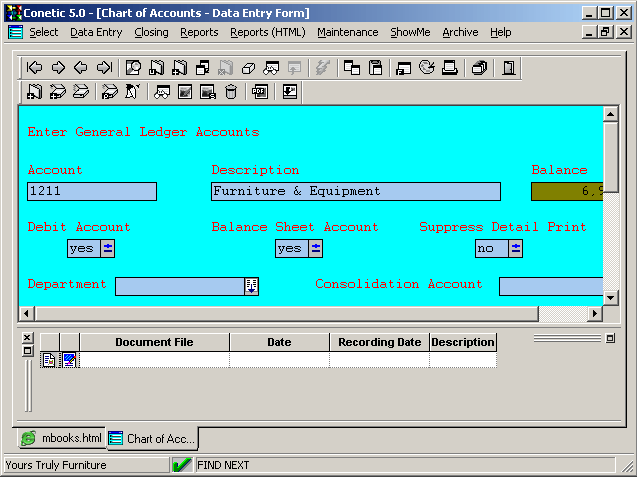Click the trash can delete icon
This screenshot has height=477, width=637.
point(231,92)
